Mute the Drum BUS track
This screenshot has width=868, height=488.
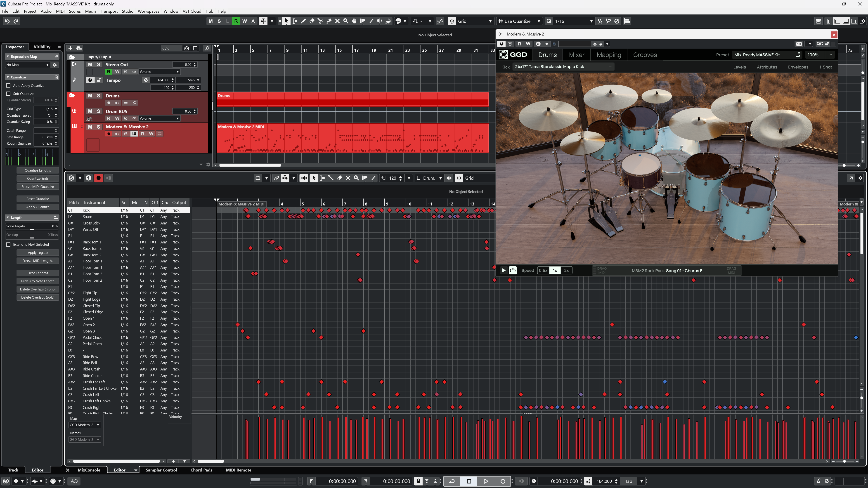tap(90, 111)
